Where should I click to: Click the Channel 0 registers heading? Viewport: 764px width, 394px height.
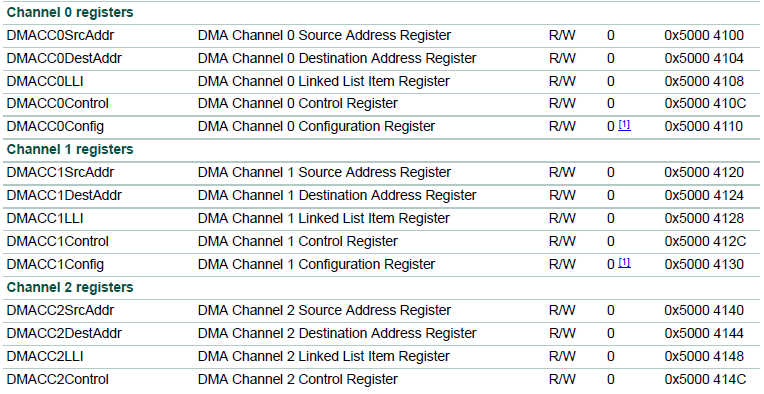[70, 13]
